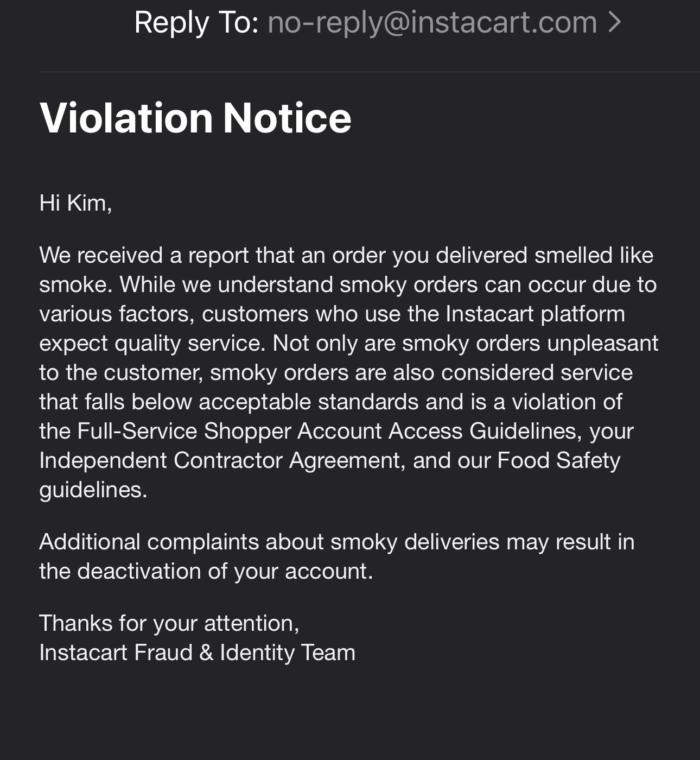Expand the Reply To chevron arrow
Screen dimensions: 700x760
pos(614,22)
